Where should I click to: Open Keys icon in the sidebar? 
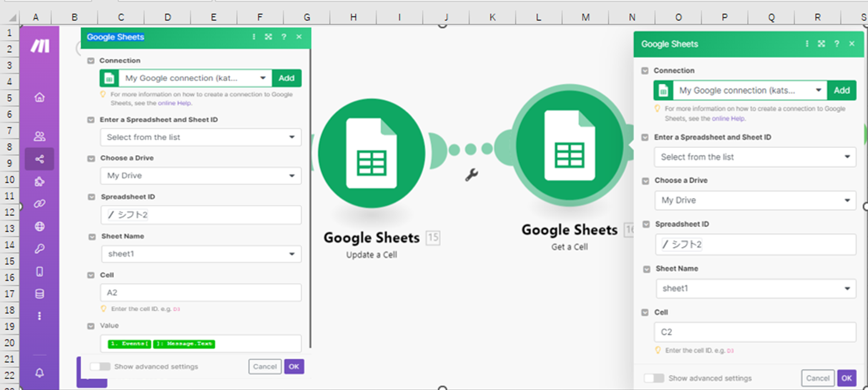[x=40, y=249]
